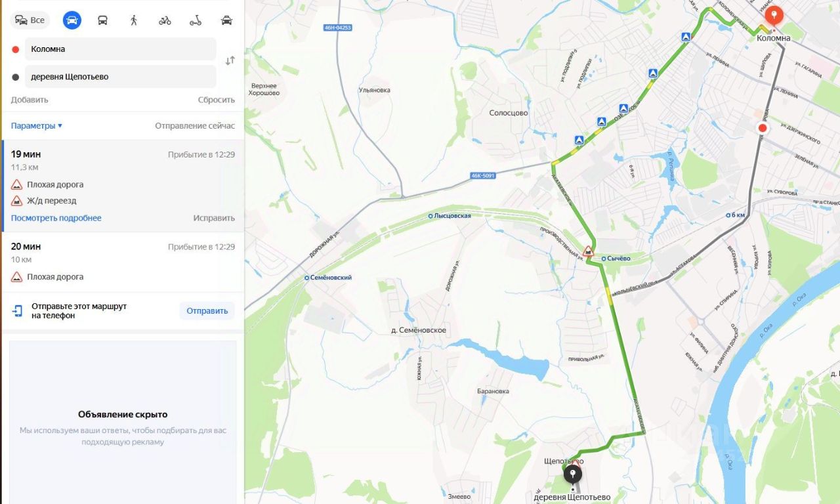Image resolution: width=840 pixels, height=504 pixels.
Task: Switch to the taxi mode icon
Action: pyautogui.click(x=226, y=20)
